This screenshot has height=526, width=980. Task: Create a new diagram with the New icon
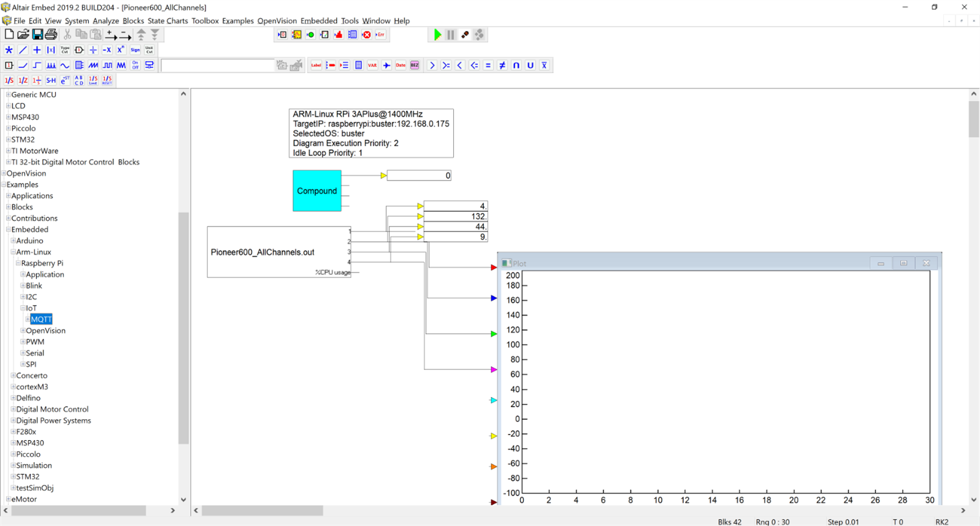(x=9, y=34)
